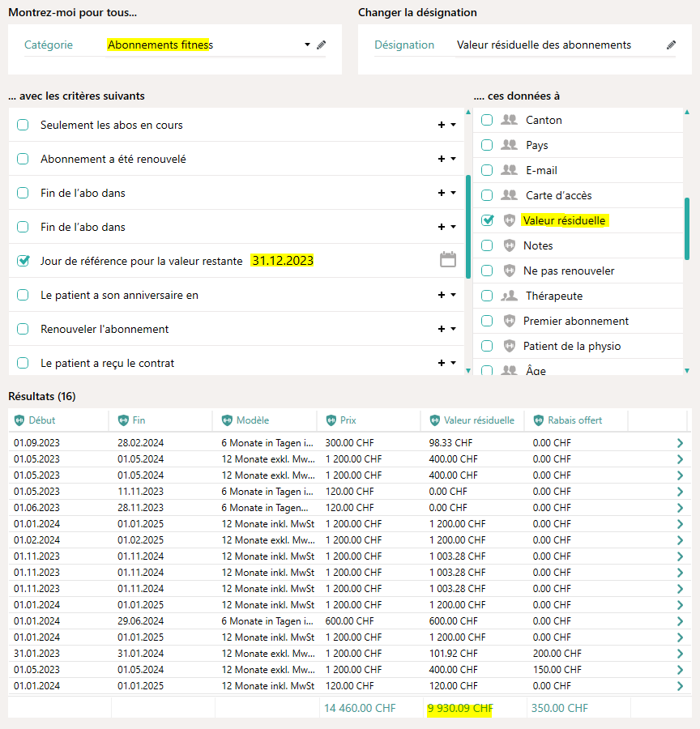Expand dropdown for Le patient a reçu le contrat
Image resolution: width=700 pixels, height=729 pixels.
[453, 364]
